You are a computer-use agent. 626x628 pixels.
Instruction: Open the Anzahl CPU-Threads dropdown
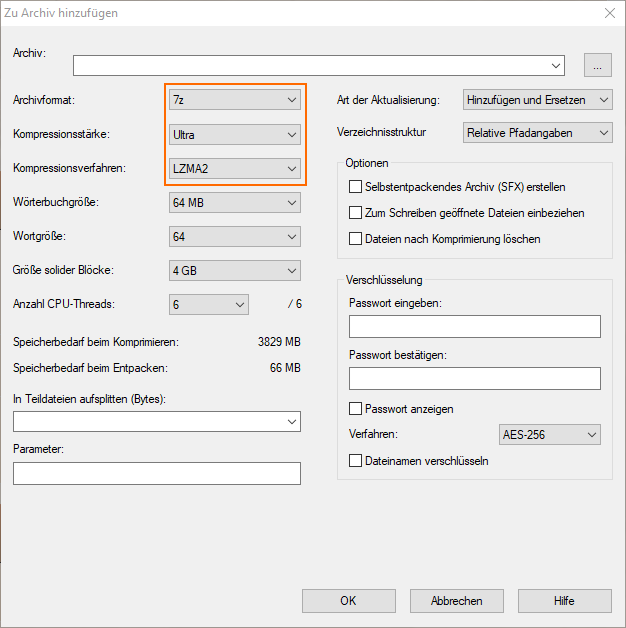pos(209,305)
